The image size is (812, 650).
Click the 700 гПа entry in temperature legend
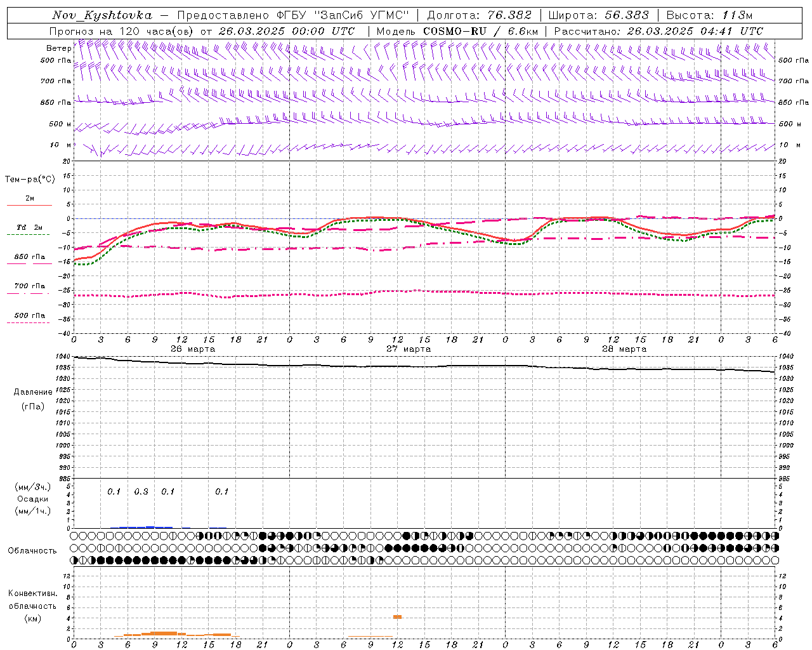click(x=29, y=286)
